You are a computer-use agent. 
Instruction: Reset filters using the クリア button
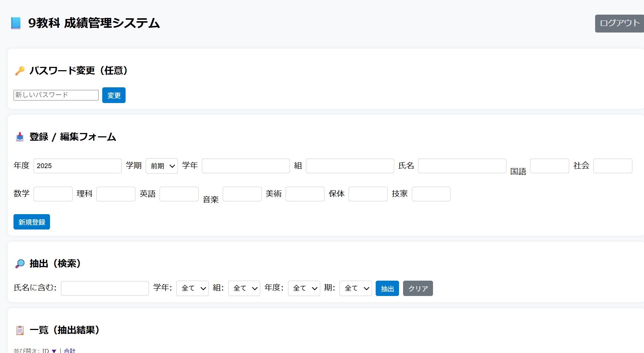[418, 289]
